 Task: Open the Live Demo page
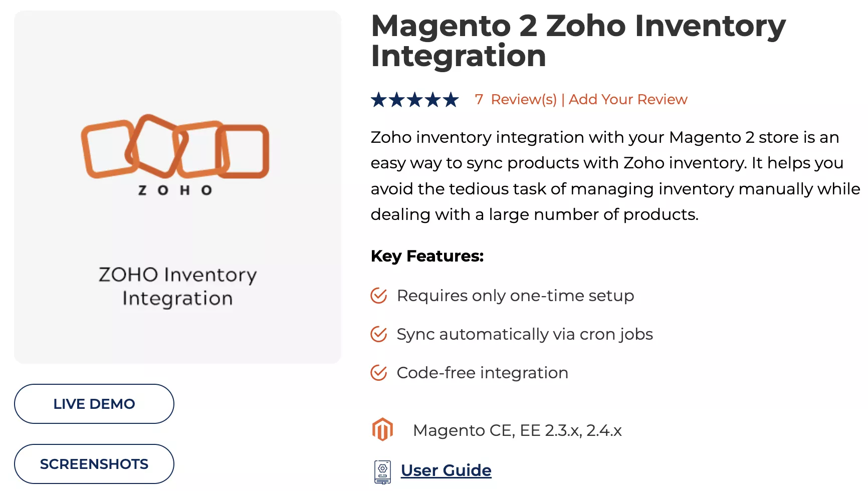click(x=94, y=404)
